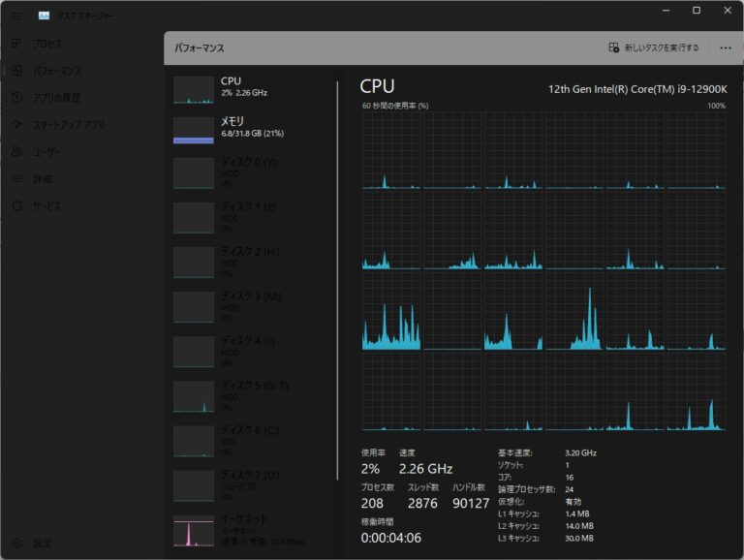Switch to 詳細 (Details) page
744x560 pixels.
[x=16, y=179]
